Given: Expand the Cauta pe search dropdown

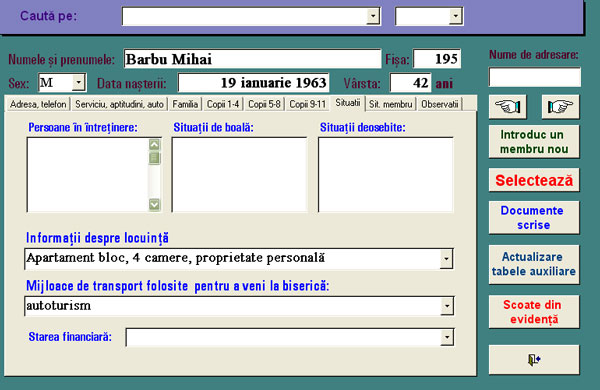Looking at the screenshot, I should (373, 16).
